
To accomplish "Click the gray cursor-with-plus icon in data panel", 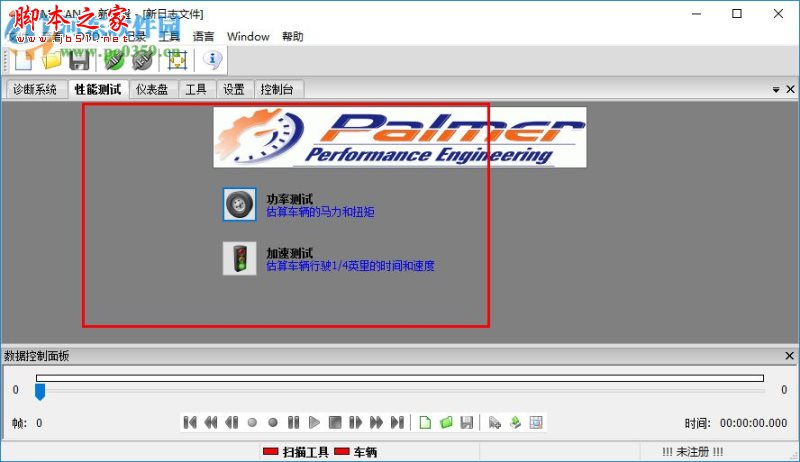I will click(x=494, y=422).
